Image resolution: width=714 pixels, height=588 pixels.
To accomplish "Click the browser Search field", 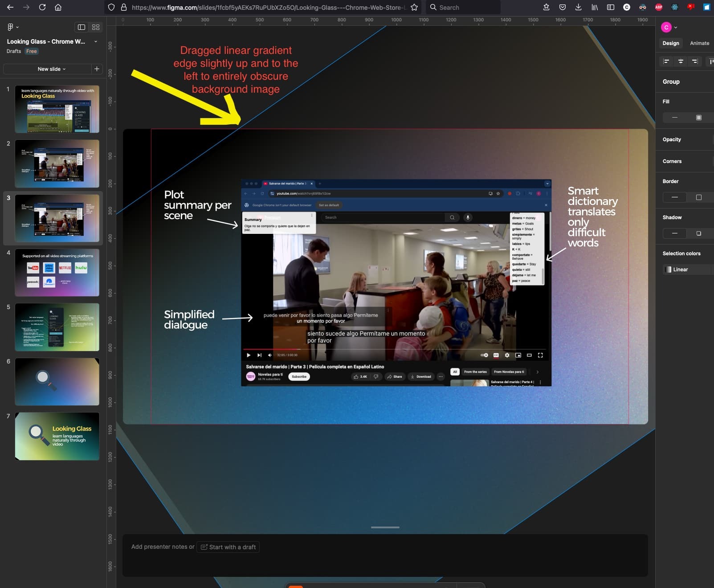I will point(463,7).
